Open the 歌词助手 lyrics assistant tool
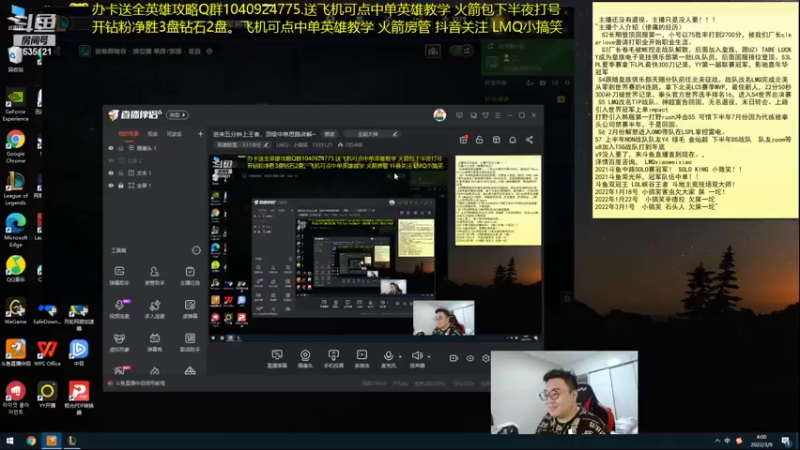 coord(190,342)
